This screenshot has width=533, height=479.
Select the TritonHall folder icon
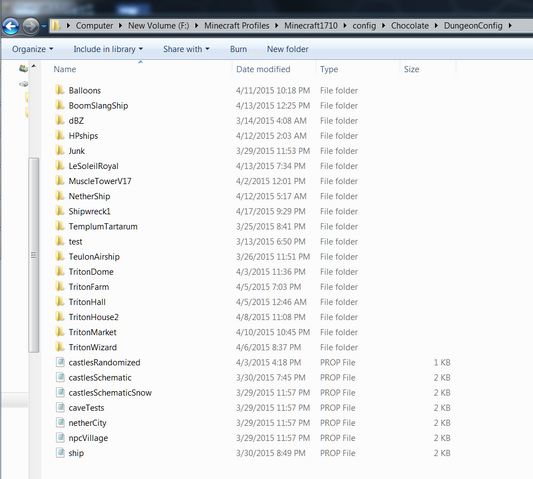coord(60,302)
